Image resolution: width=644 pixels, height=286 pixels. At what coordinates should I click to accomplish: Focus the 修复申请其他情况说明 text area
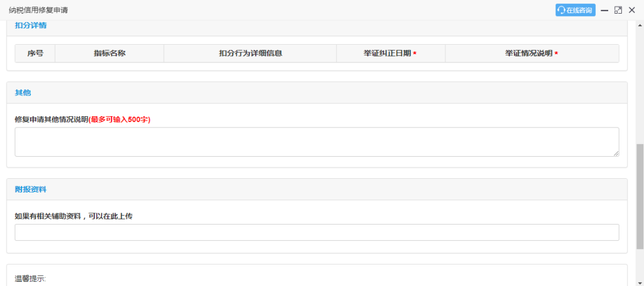317,142
